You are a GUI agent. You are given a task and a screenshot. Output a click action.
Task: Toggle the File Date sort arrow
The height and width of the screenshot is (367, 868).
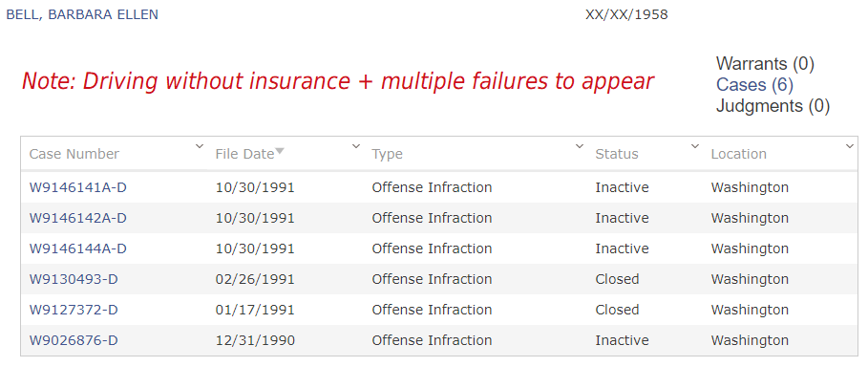click(x=280, y=151)
